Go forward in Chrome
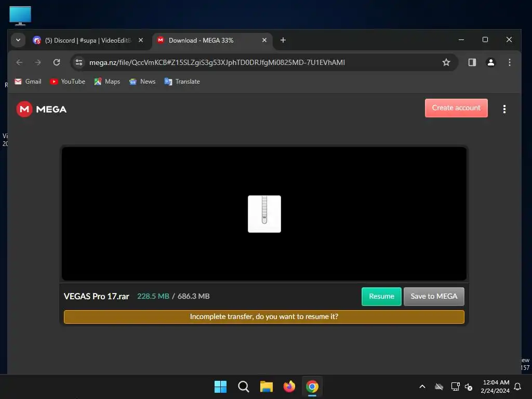The image size is (532, 399). (x=38, y=62)
